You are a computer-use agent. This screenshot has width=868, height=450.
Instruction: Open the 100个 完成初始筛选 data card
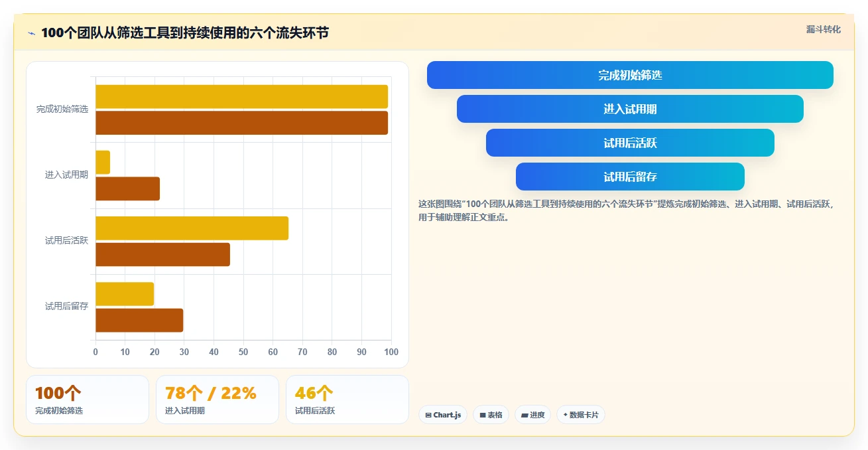[x=88, y=400]
